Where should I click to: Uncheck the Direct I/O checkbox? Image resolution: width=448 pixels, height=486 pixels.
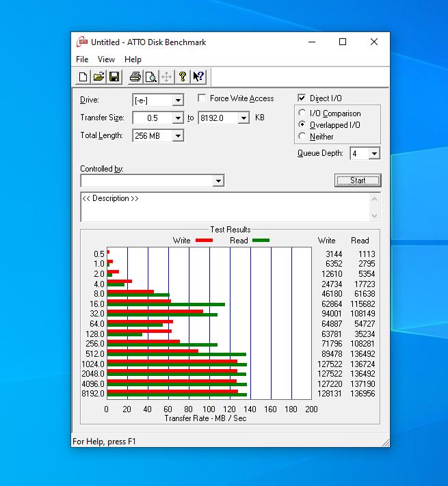[x=302, y=98]
